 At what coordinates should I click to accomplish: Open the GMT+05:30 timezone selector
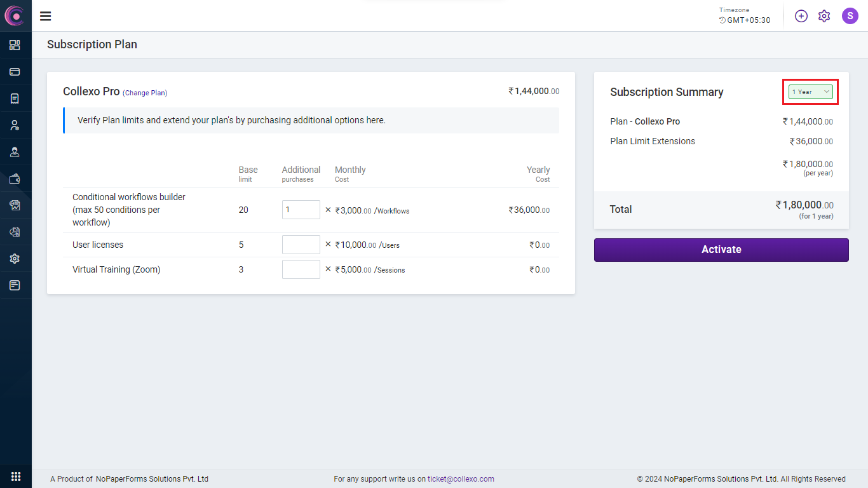click(x=745, y=20)
